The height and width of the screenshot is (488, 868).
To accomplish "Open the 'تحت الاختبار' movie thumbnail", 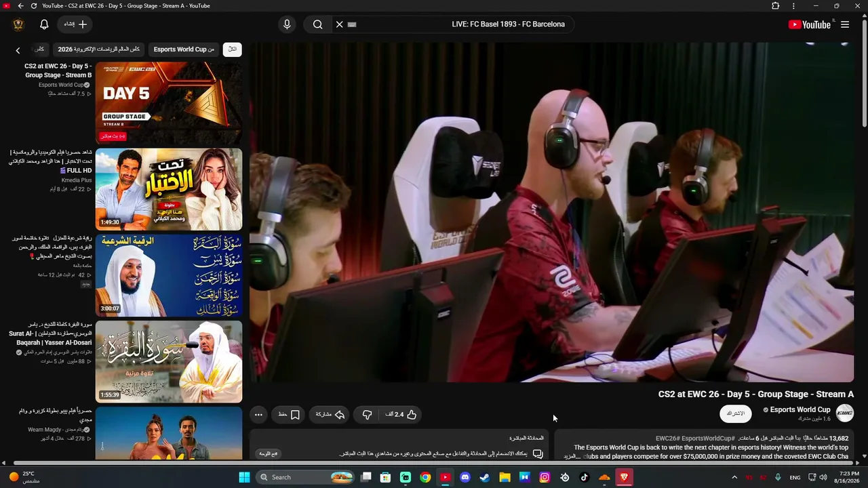I will [x=169, y=190].
